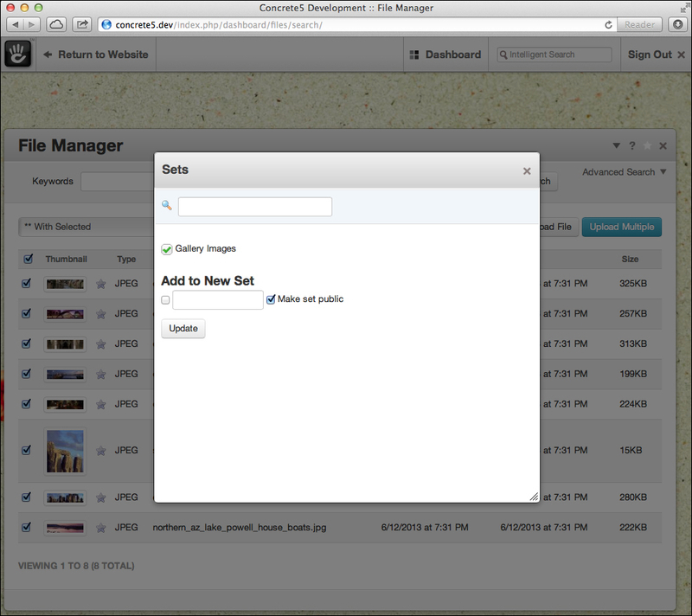Open the 257KB file thumbnail
692x616 pixels.
65,314
